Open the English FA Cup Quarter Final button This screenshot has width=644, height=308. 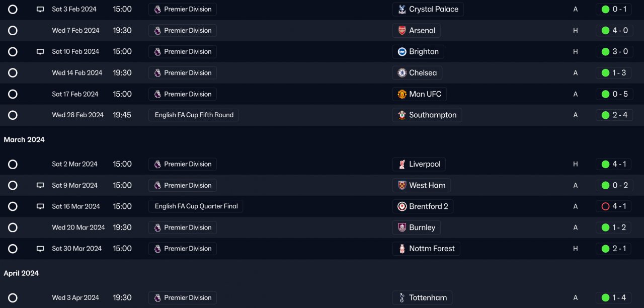coord(196,207)
